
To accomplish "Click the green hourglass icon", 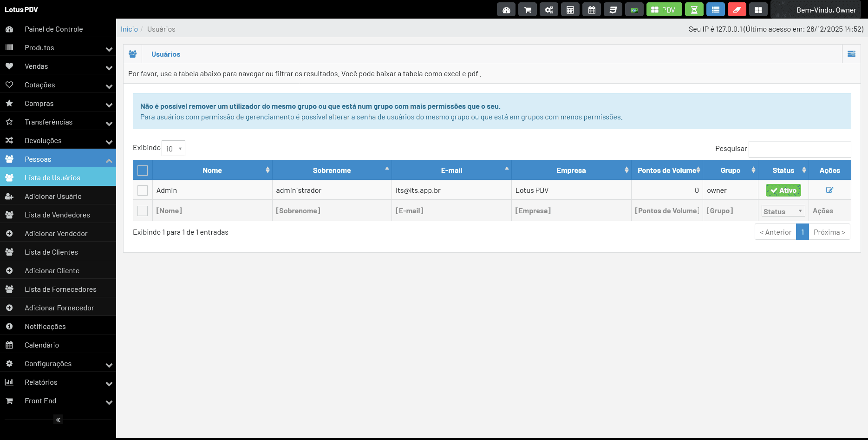I will [694, 10].
